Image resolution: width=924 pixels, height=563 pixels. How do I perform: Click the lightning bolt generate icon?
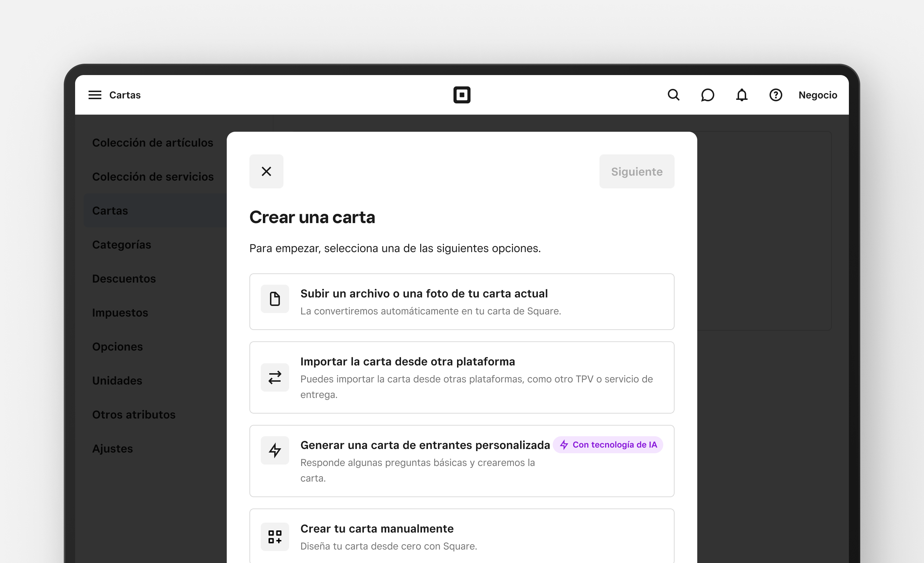[x=275, y=450]
